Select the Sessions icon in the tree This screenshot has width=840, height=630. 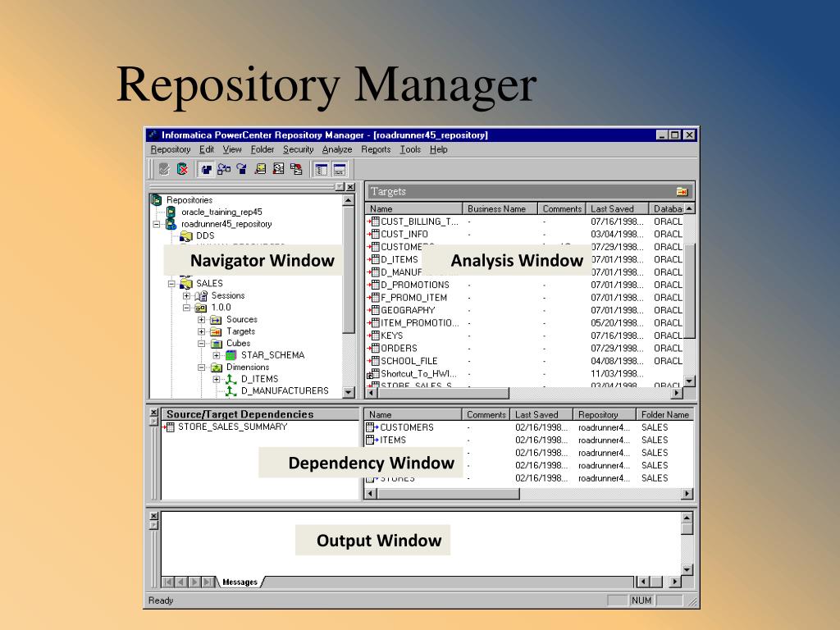[201, 295]
